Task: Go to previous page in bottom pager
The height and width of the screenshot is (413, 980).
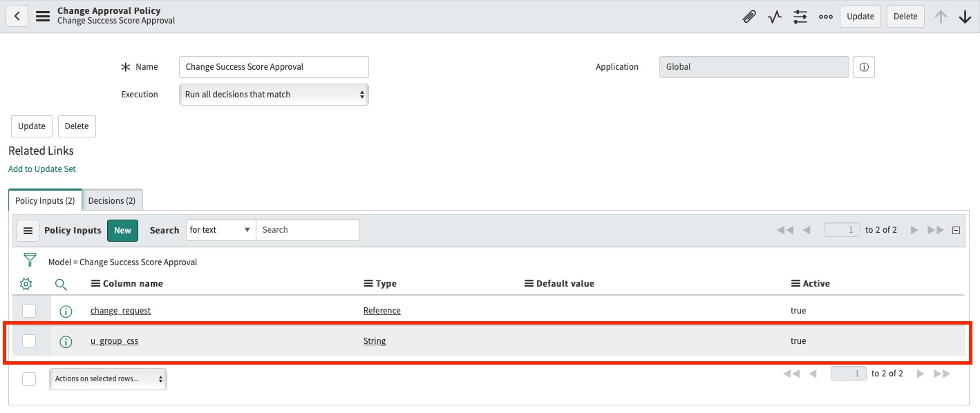Action: click(813, 374)
